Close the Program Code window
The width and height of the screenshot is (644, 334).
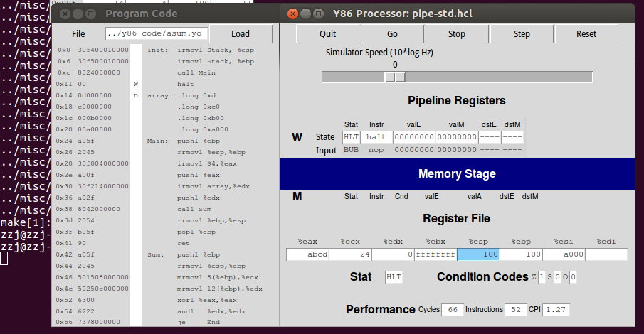65,14
